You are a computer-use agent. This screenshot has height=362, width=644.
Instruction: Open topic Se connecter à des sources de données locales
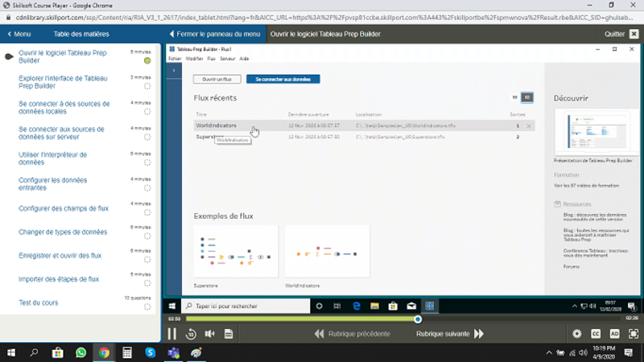point(64,108)
